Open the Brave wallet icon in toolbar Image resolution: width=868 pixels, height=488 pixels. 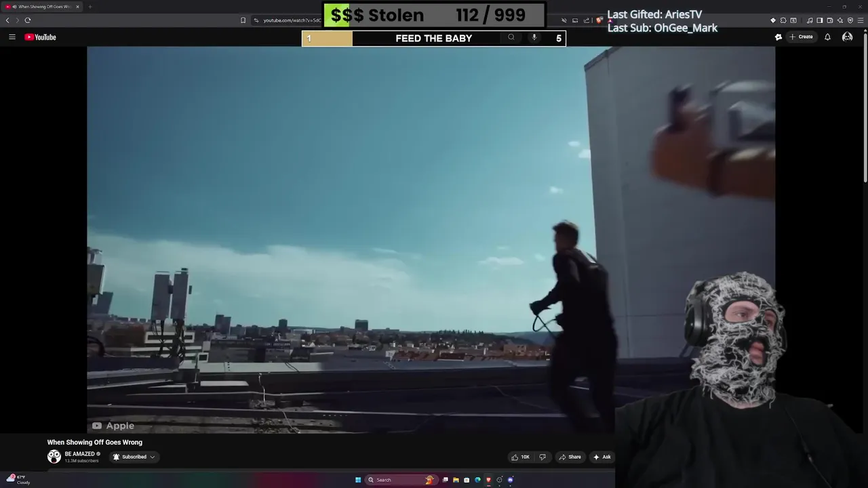830,20
